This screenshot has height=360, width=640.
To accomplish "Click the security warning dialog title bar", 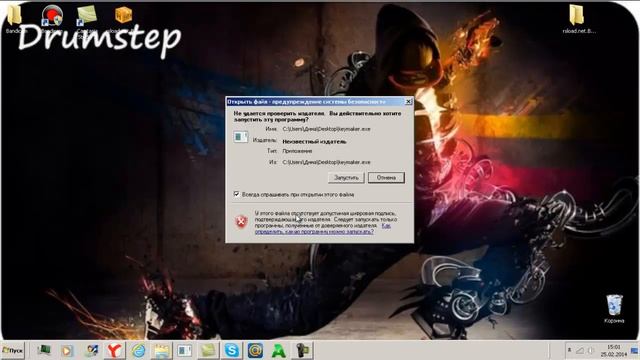I will [x=315, y=102].
